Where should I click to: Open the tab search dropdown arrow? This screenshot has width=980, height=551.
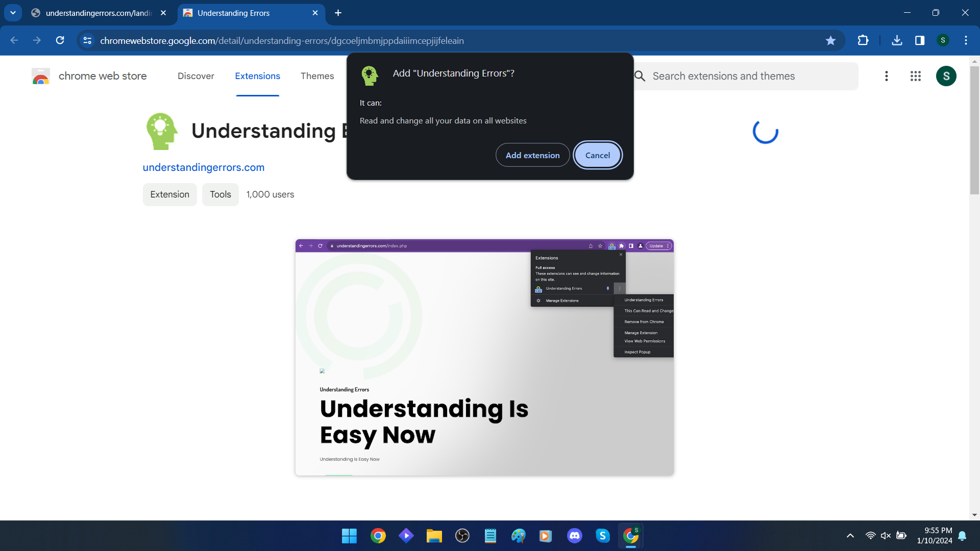[13, 13]
